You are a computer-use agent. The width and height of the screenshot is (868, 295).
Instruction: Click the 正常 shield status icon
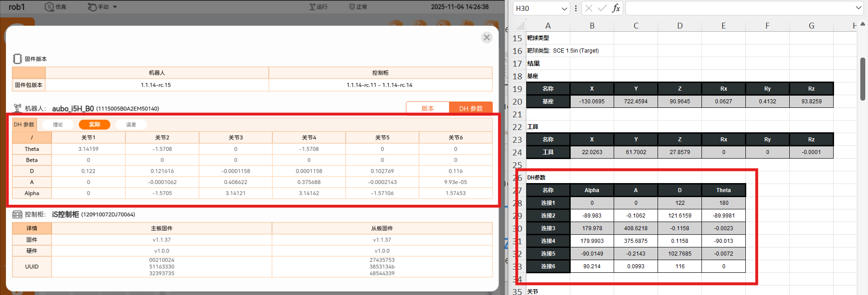click(352, 7)
